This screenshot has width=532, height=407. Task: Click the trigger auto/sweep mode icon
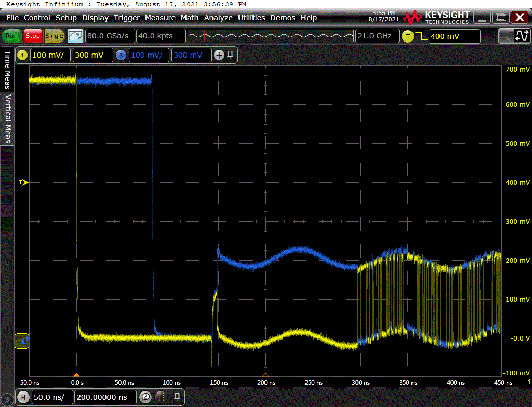click(x=522, y=36)
